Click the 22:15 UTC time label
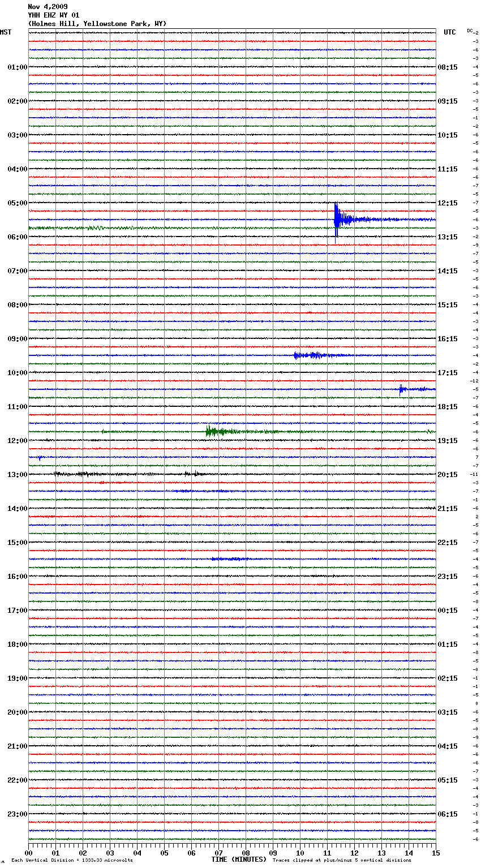Viewport: 481px width, 868px height. pyautogui.click(x=448, y=543)
